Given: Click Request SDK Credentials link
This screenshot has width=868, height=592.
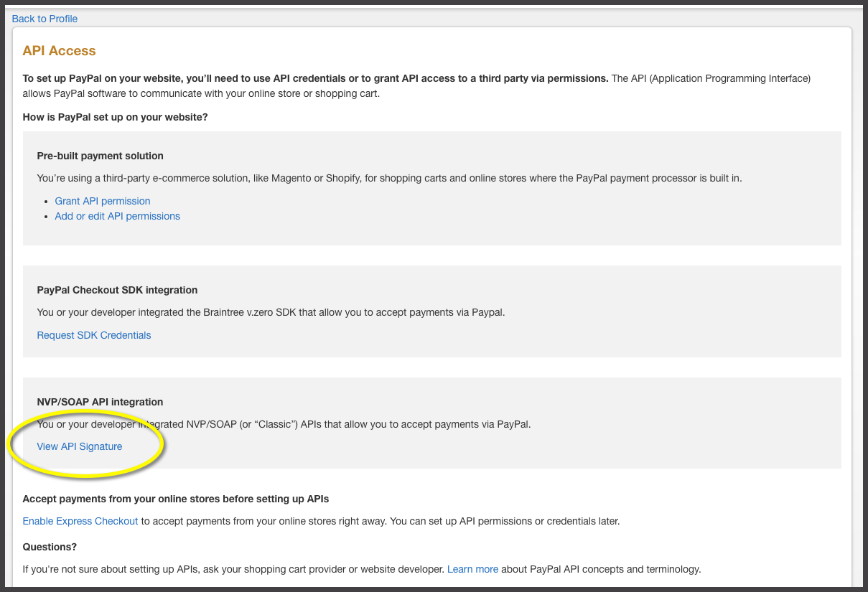Looking at the screenshot, I should (x=94, y=335).
